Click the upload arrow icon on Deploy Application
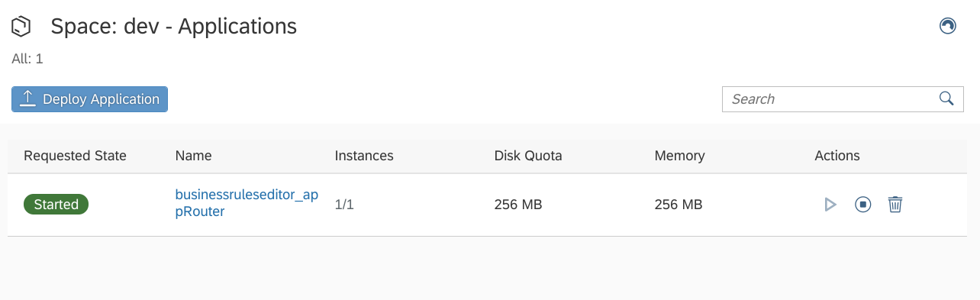 point(27,99)
